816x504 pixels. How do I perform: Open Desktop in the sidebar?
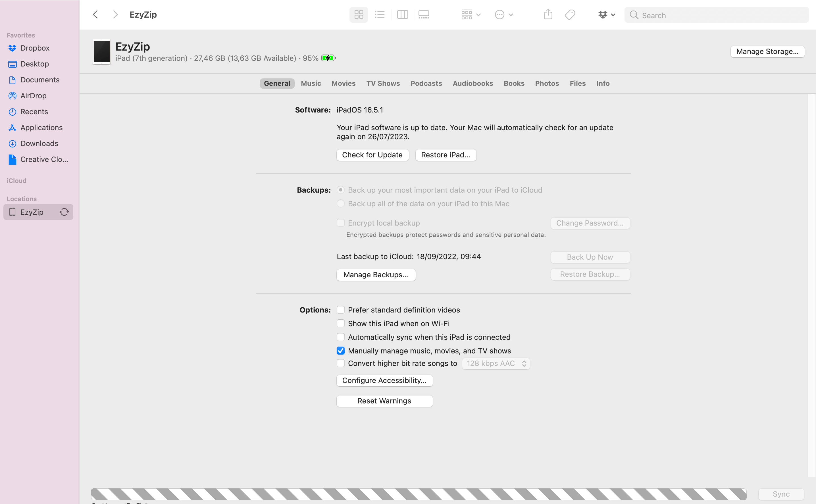pyautogui.click(x=35, y=64)
